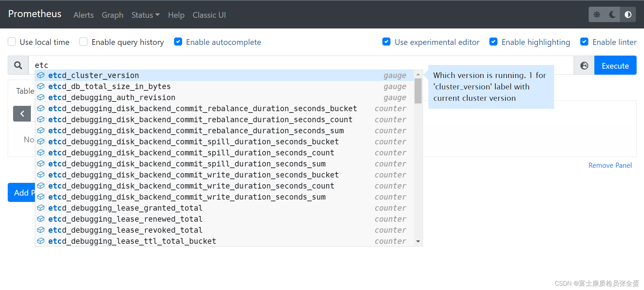Click the 'Which version is running' tooltip text
The height and width of the screenshot is (290, 644).
[490, 87]
